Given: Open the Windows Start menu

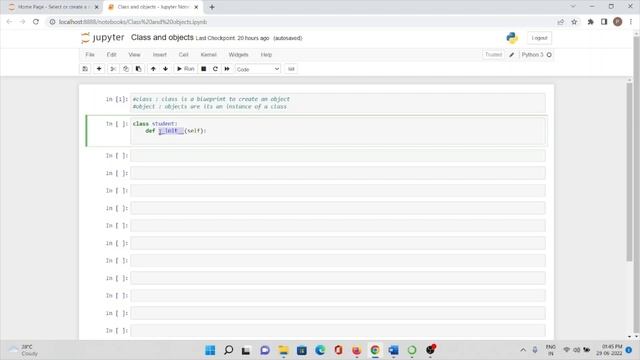Looking at the screenshot, I should tap(210, 350).
